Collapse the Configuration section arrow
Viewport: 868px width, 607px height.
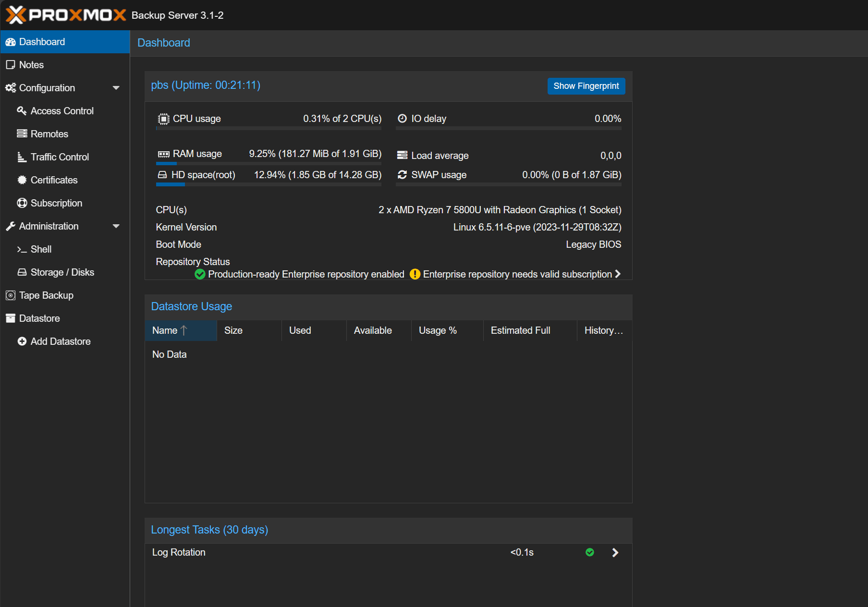(116, 88)
